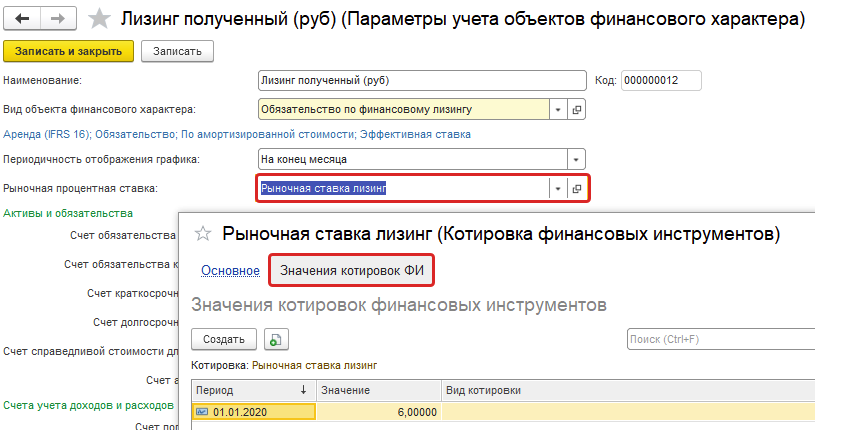Go back with the left arrow button
The image size is (854, 440).
click(x=22, y=19)
